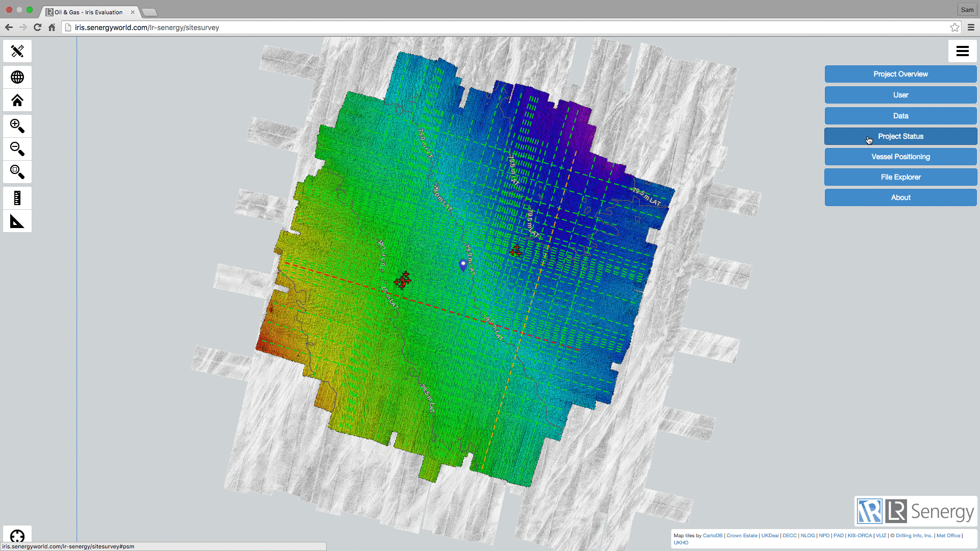Open the Crown Estate attribution link
The width and height of the screenshot is (980, 551).
pyautogui.click(x=742, y=536)
